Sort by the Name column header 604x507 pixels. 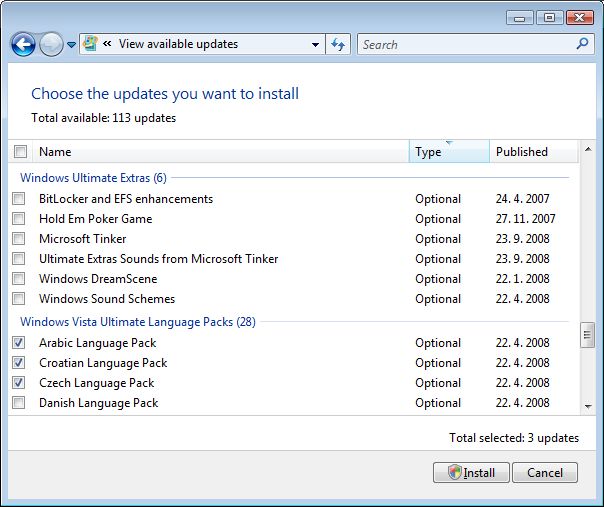coord(221,151)
